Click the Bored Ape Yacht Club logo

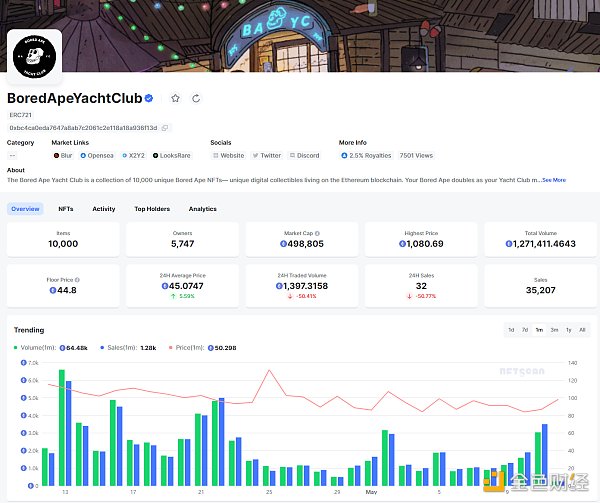point(35,57)
